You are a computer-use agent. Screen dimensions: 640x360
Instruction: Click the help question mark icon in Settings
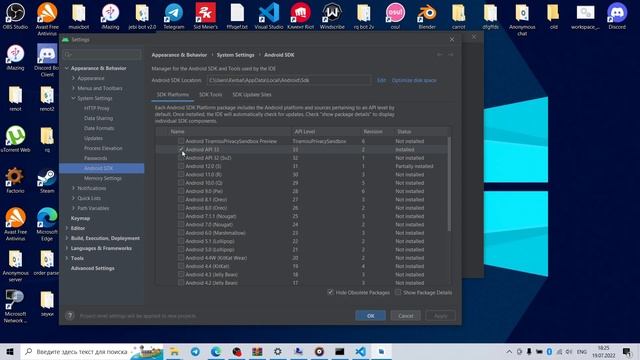pos(70,316)
